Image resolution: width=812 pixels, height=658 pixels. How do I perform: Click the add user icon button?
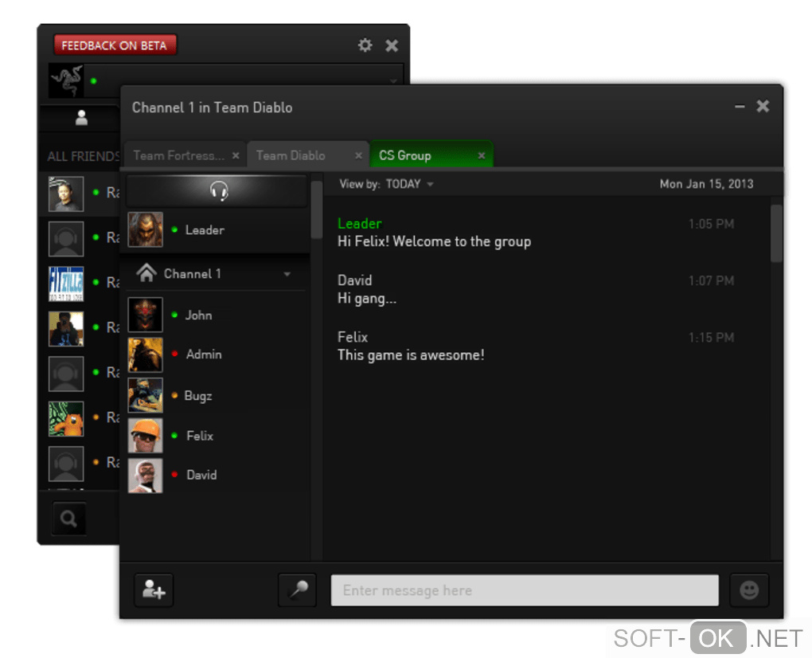click(x=154, y=589)
